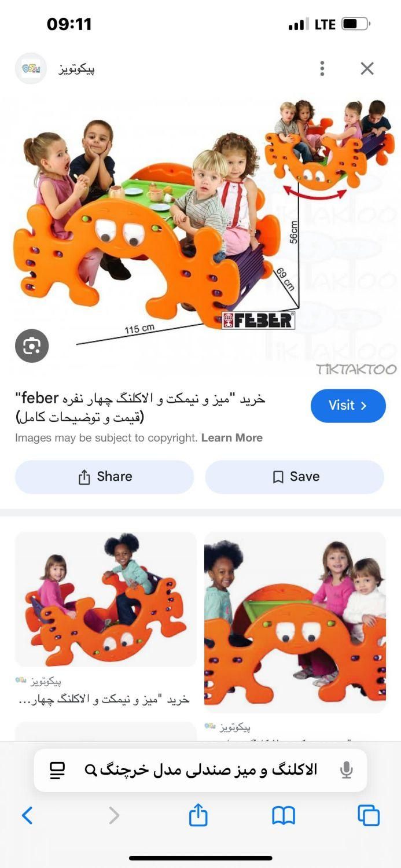Tap the Pikotoys site logo avatar
This screenshot has width=401, height=868.
coord(31,68)
